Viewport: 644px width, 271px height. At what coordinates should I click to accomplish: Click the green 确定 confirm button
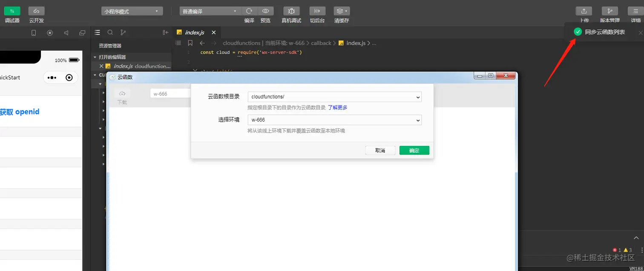coord(414,151)
